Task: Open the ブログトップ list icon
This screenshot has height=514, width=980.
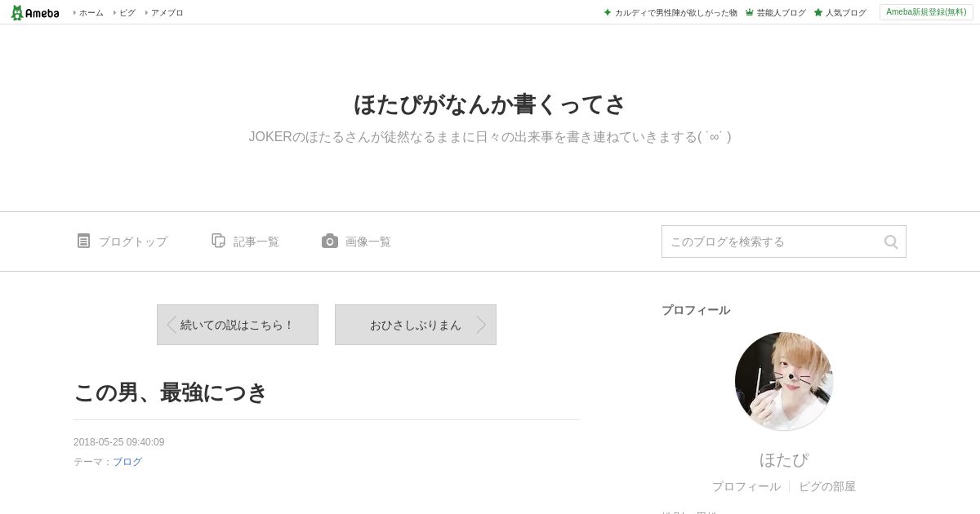Action: pos(83,241)
